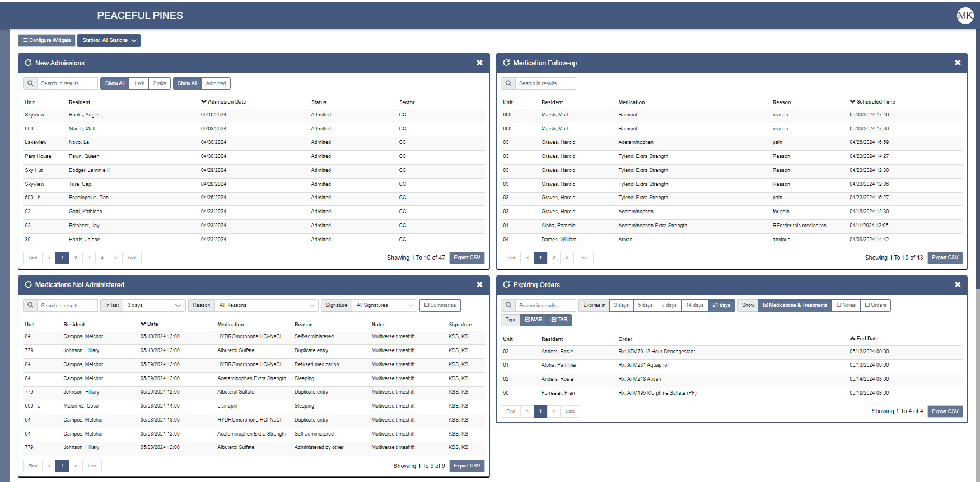This screenshot has height=482, width=980.
Task: Click the Expiring Orders search magnifier icon
Action: click(x=508, y=306)
